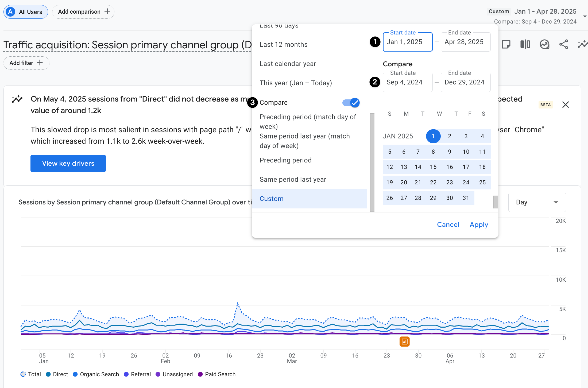
Task: Click the insights trend icon in header
Action: coord(544,44)
